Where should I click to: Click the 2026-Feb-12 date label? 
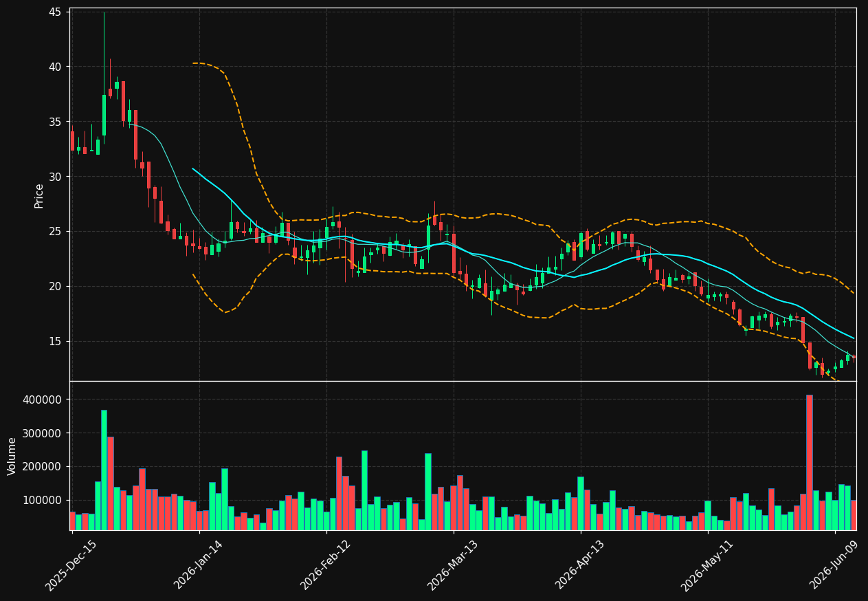click(326, 565)
